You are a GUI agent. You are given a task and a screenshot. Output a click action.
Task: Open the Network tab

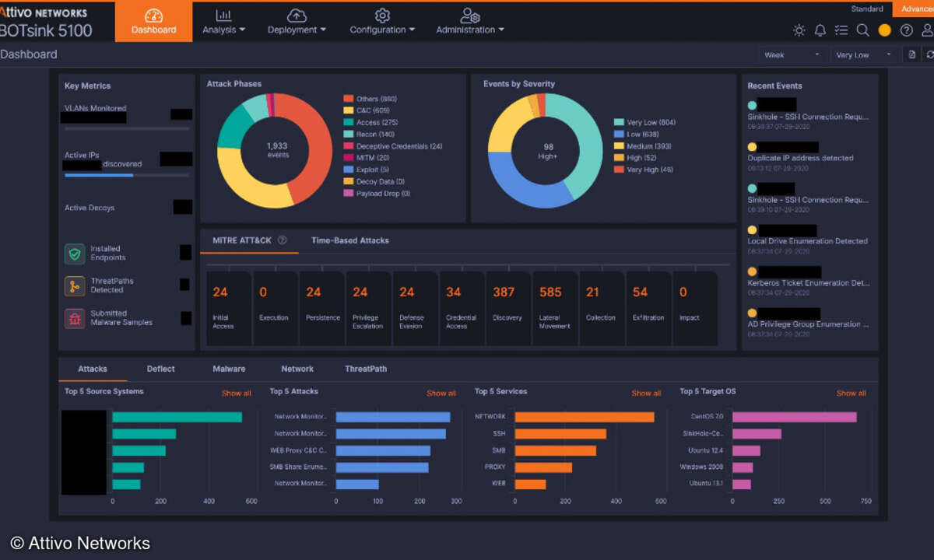tap(297, 369)
